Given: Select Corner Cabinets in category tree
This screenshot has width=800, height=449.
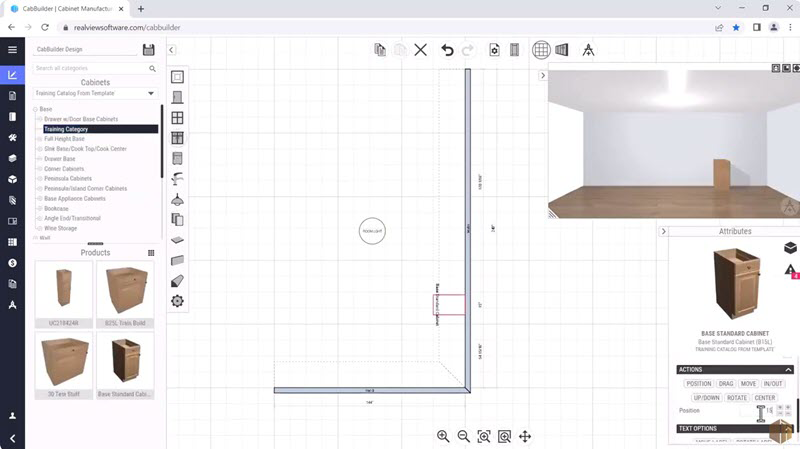Looking at the screenshot, I should click(x=67, y=169).
